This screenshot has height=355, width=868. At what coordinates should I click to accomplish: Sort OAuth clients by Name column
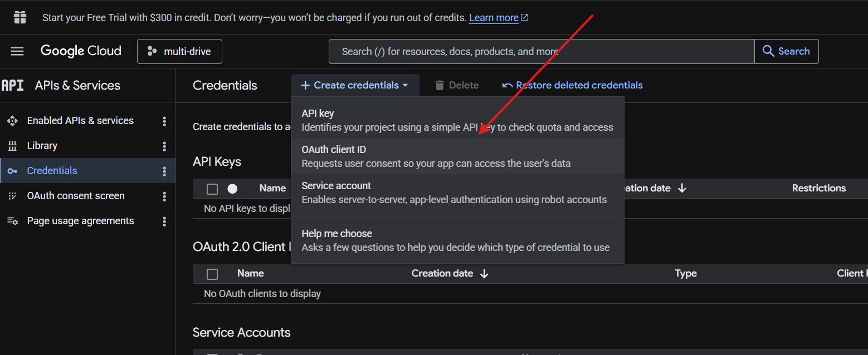click(x=251, y=273)
